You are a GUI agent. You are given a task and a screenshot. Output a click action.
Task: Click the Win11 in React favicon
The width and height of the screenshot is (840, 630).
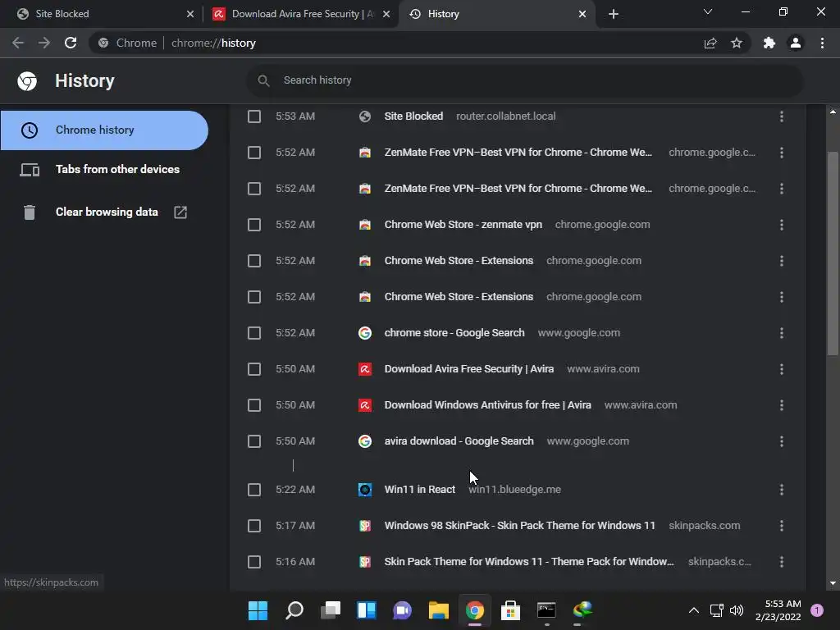(x=365, y=490)
